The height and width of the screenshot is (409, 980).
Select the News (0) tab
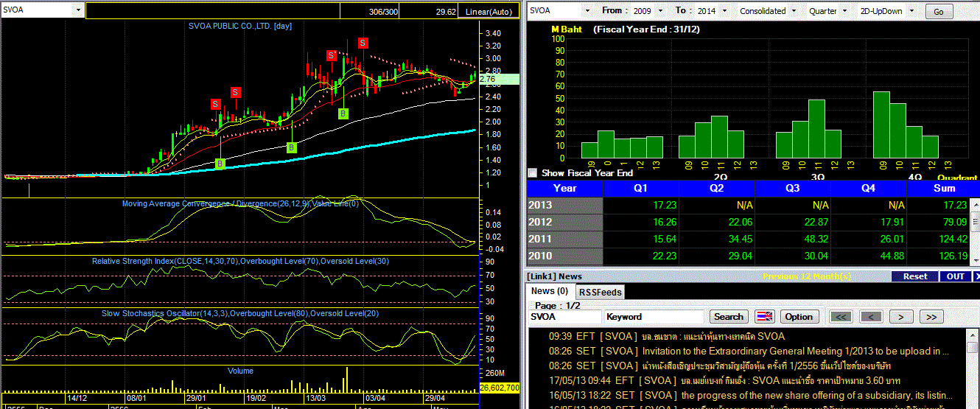550,291
